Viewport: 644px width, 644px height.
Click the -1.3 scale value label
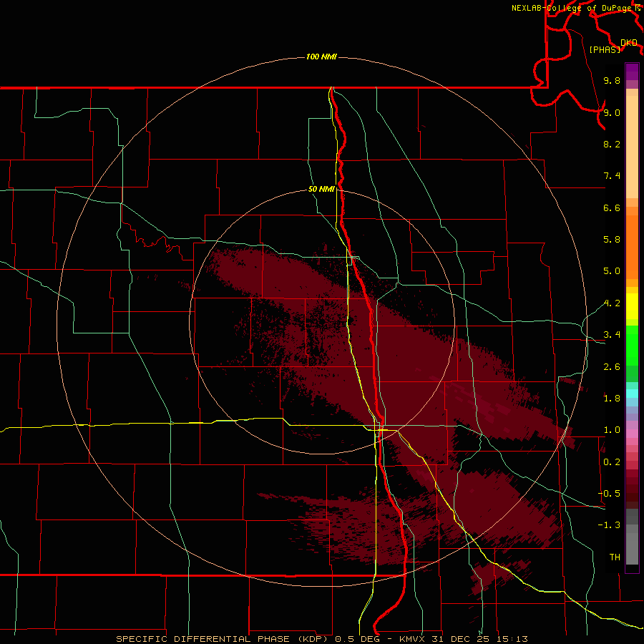point(609,525)
